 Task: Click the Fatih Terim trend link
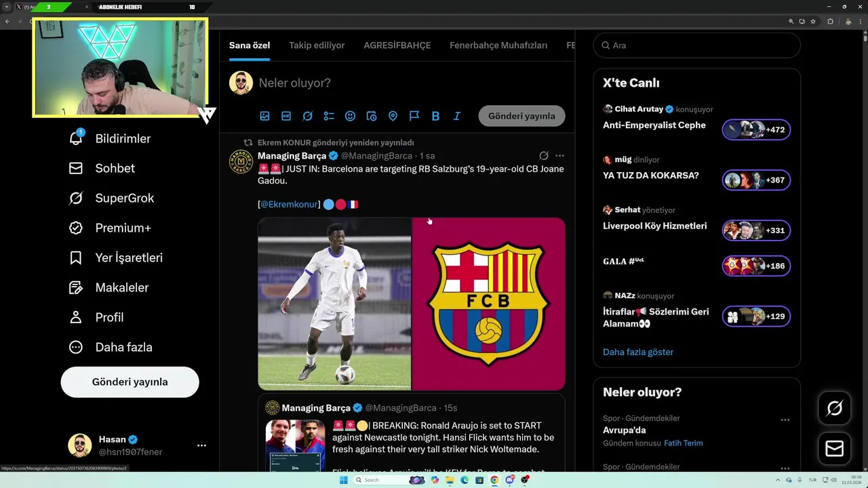[x=684, y=443]
